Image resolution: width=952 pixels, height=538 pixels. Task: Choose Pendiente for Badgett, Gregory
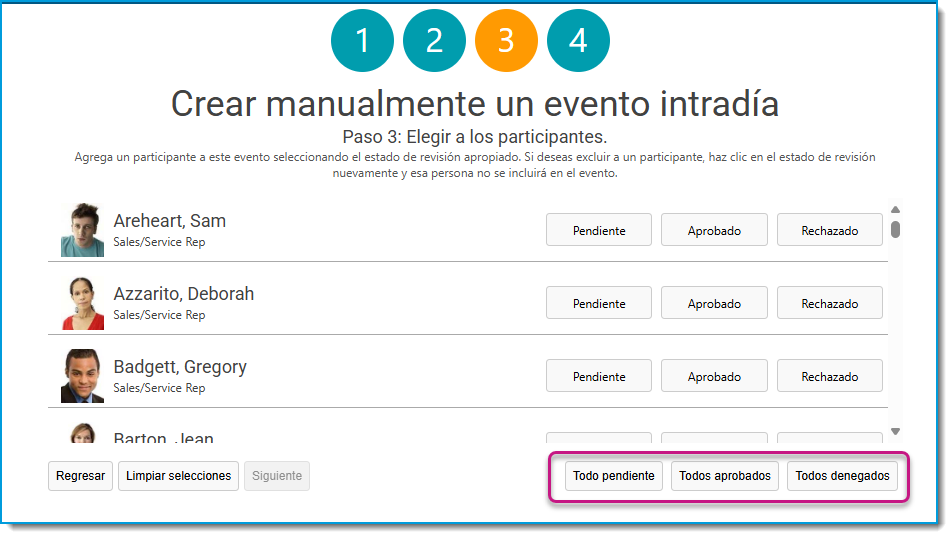pyautogui.click(x=599, y=375)
